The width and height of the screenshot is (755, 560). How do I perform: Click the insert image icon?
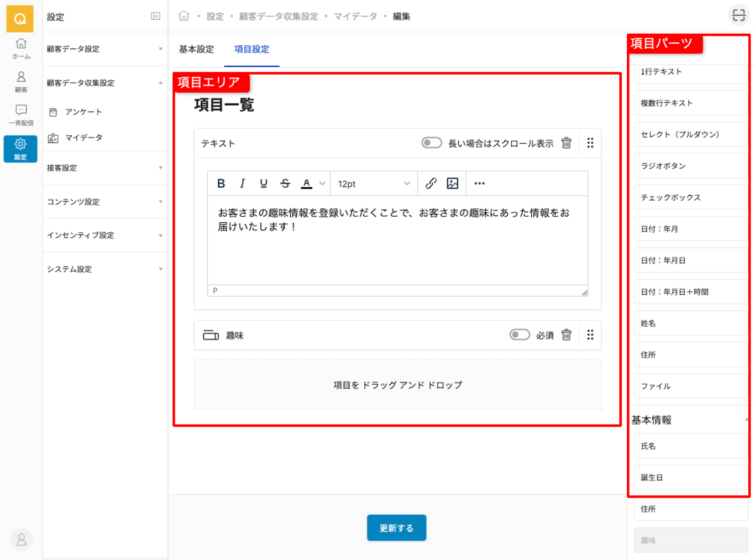click(452, 184)
